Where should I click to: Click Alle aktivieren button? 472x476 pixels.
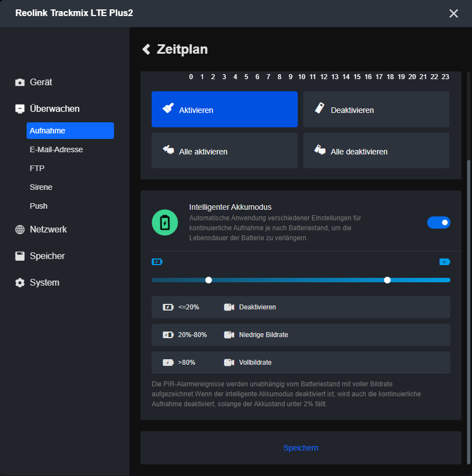pyautogui.click(x=225, y=151)
